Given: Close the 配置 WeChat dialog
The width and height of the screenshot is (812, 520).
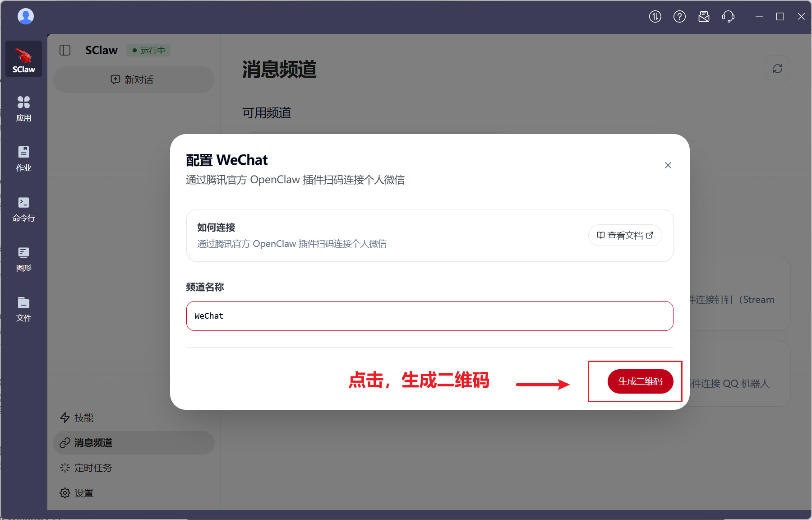Looking at the screenshot, I should pos(668,165).
